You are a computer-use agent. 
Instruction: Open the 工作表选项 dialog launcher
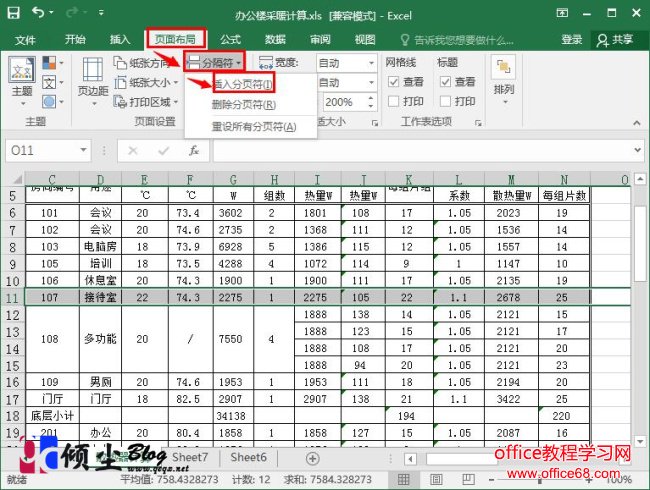pos(478,123)
